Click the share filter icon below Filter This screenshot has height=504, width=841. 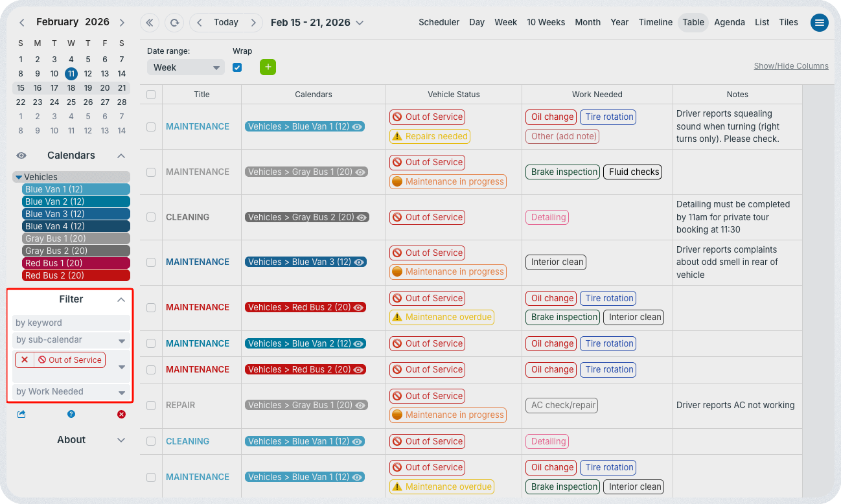coord(21,414)
